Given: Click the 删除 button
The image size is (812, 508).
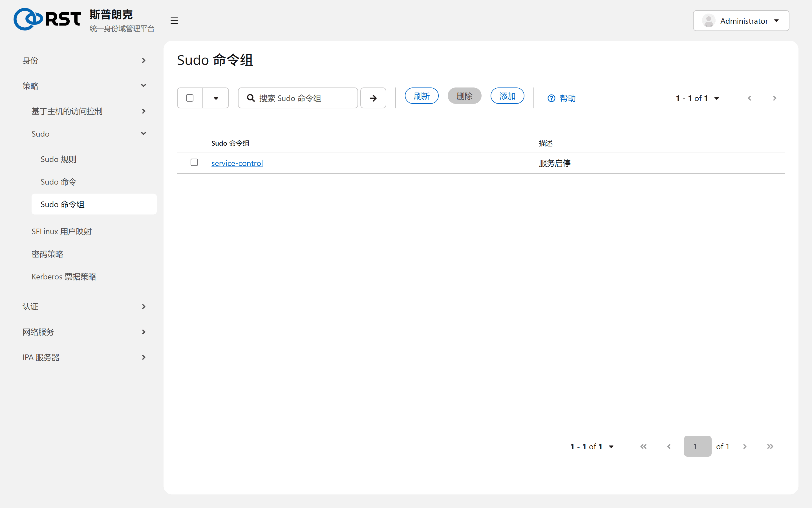Looking at the screenshot, I should coord(464,96).
